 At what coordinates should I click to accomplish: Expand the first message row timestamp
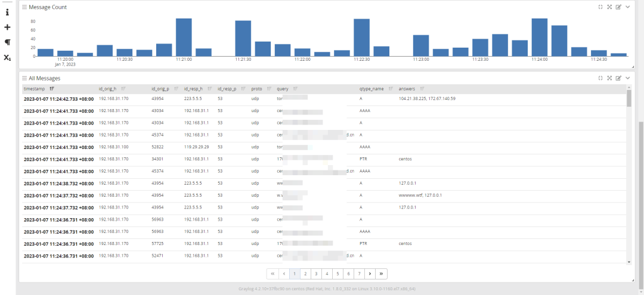(x=58, y=99)
